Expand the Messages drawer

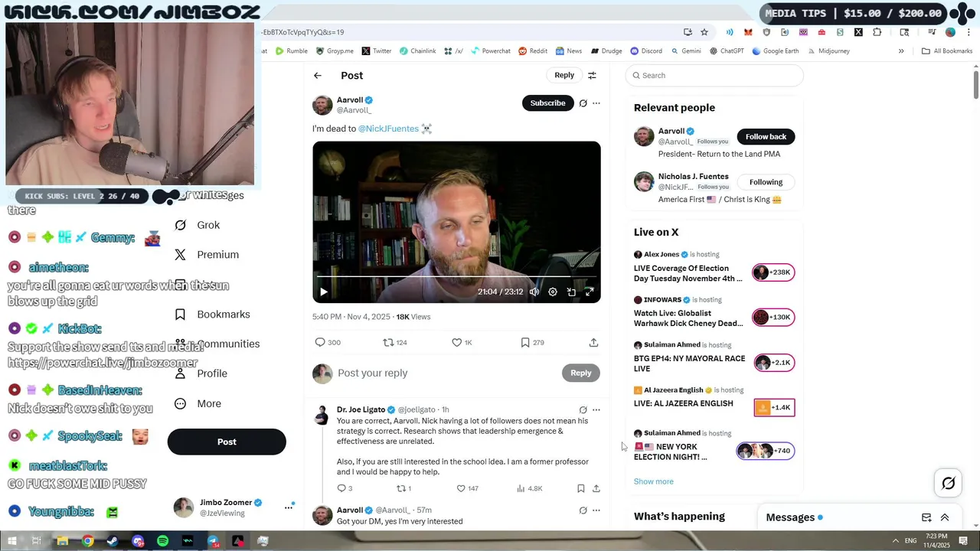point(945,517)
